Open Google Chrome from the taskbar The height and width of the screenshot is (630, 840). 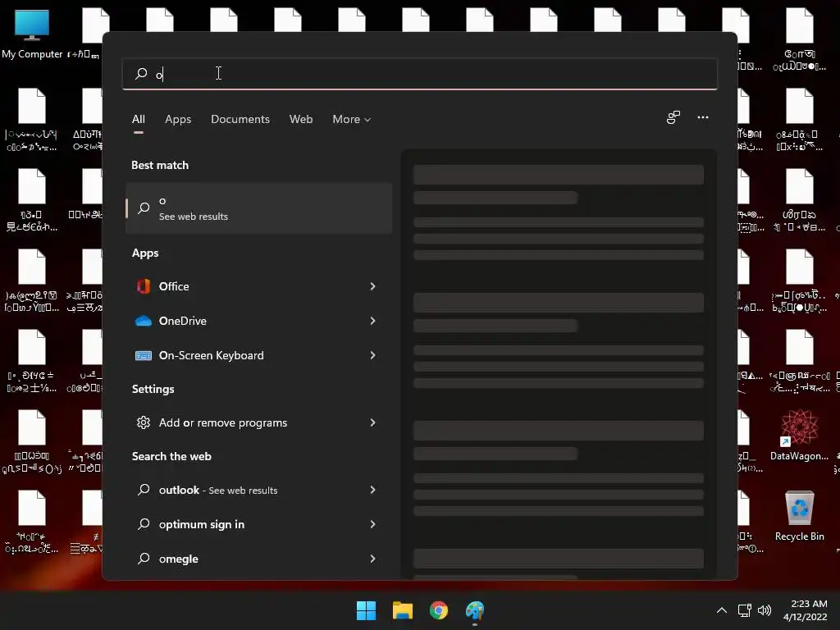pyautogui.click(x=439, y=610)
